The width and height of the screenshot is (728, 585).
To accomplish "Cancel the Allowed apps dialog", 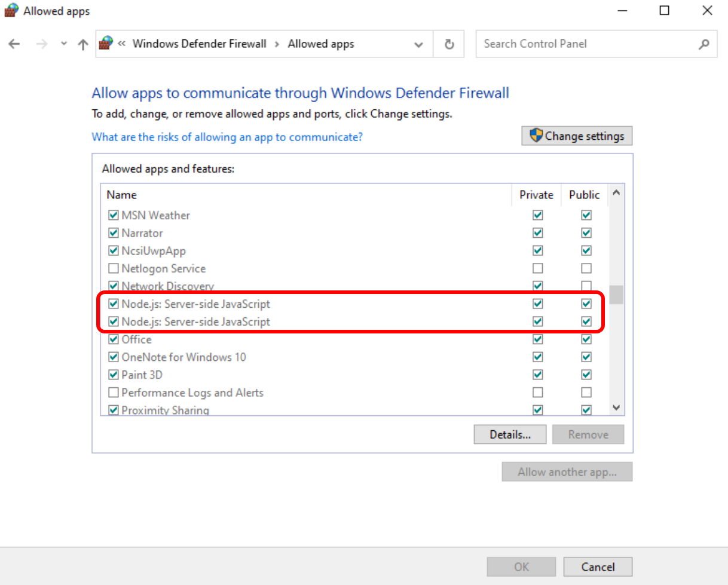I will (x=598, y=566).
